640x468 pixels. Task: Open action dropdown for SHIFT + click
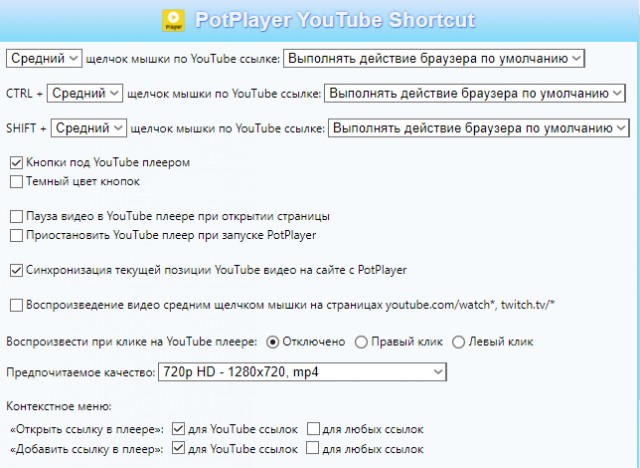(x=479, y=128)
